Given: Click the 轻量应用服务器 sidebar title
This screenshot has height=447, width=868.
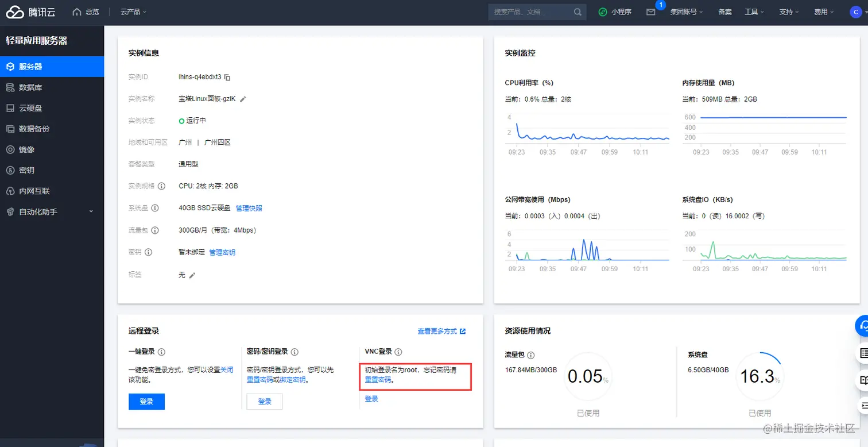Looking at the screenshot, I should coord(37,41).
